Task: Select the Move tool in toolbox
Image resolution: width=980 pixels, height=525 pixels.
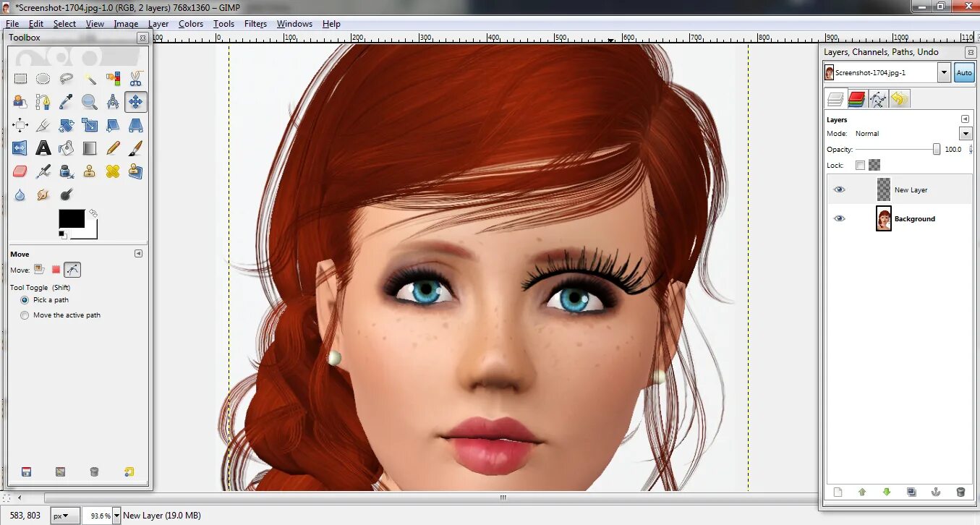Action: click(x=136, y=102)
